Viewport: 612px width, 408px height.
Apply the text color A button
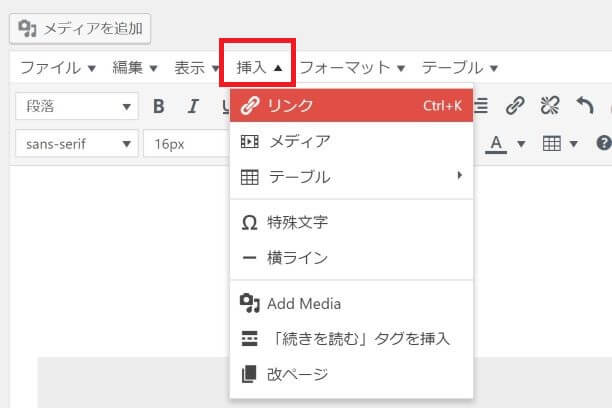496,144
